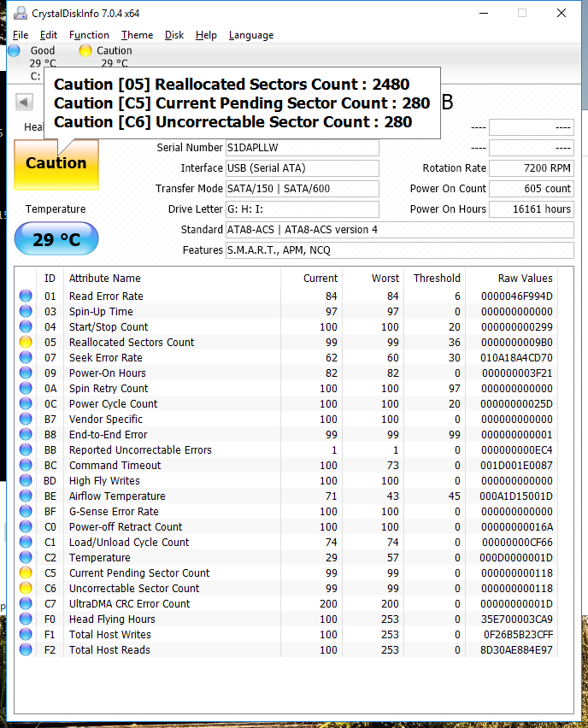Maximize the CrystalDiskInfo window
Screen dimensions: 588x728
click(522, 13)
